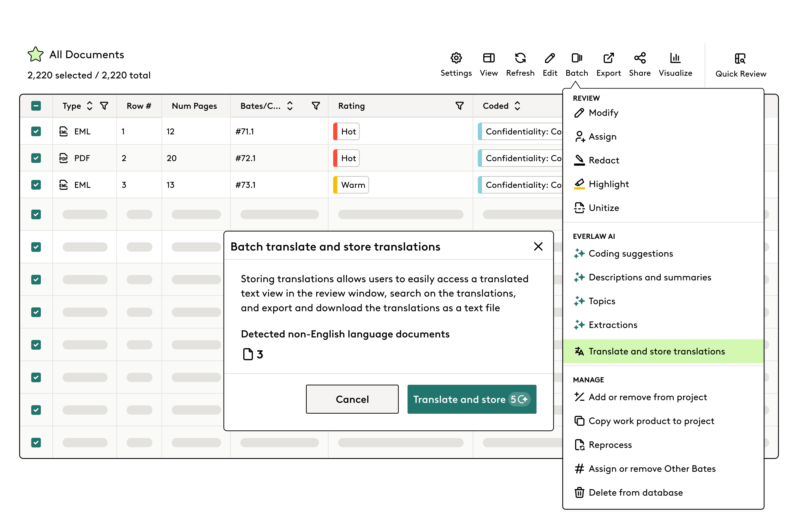The width and height of the screenshot is (798, 532).
Task: Select Assign or remove Other Bates
Action: [x=663, y=468]
